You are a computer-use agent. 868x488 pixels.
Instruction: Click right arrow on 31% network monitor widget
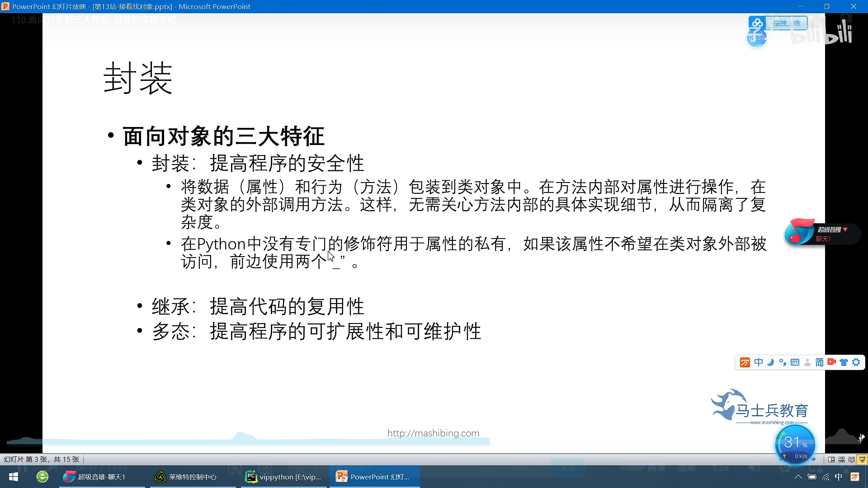tap(814, 459)
